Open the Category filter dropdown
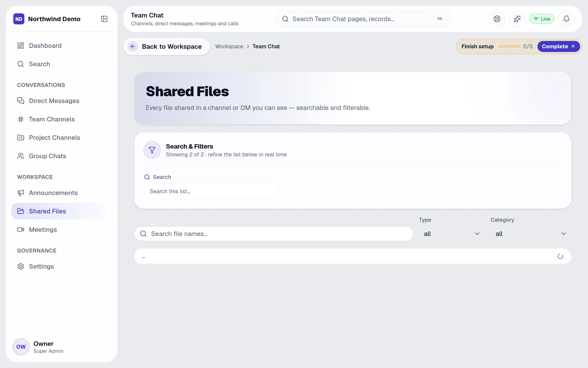This screenshot has height=368, width=588. (x=530, y=234)
